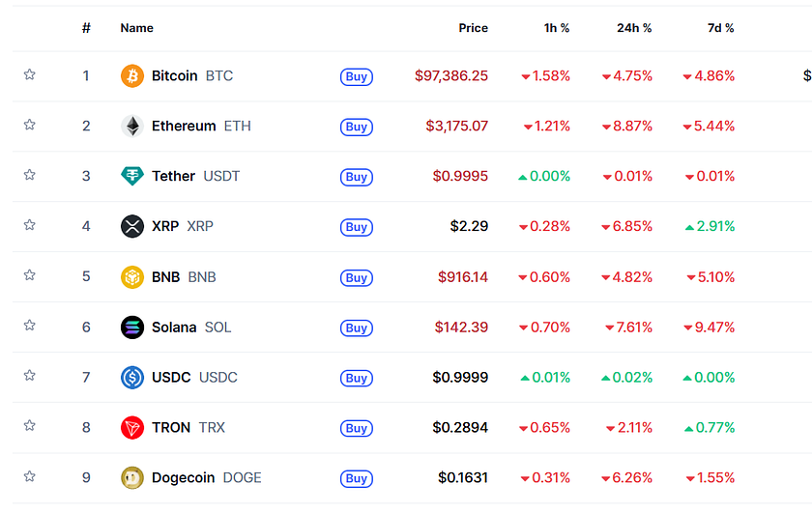Click the BNB logo icon
This screenshot has width=812, height=513.
coord(132,277)
